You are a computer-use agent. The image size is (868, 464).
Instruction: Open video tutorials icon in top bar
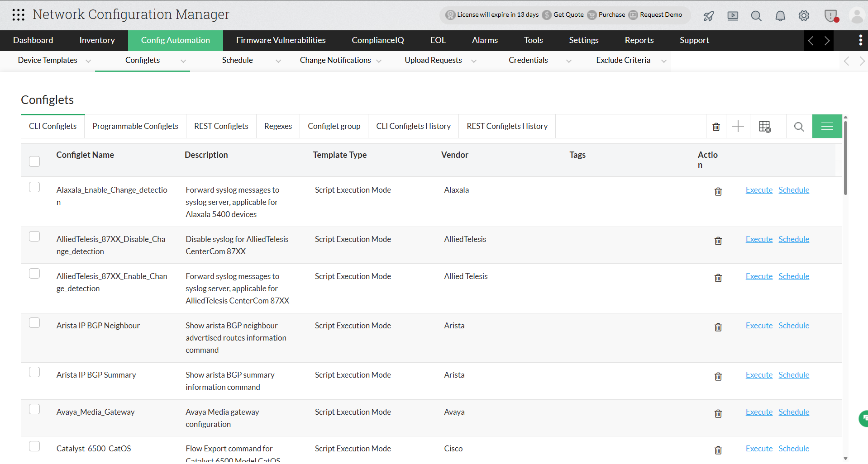click(733, 15)
